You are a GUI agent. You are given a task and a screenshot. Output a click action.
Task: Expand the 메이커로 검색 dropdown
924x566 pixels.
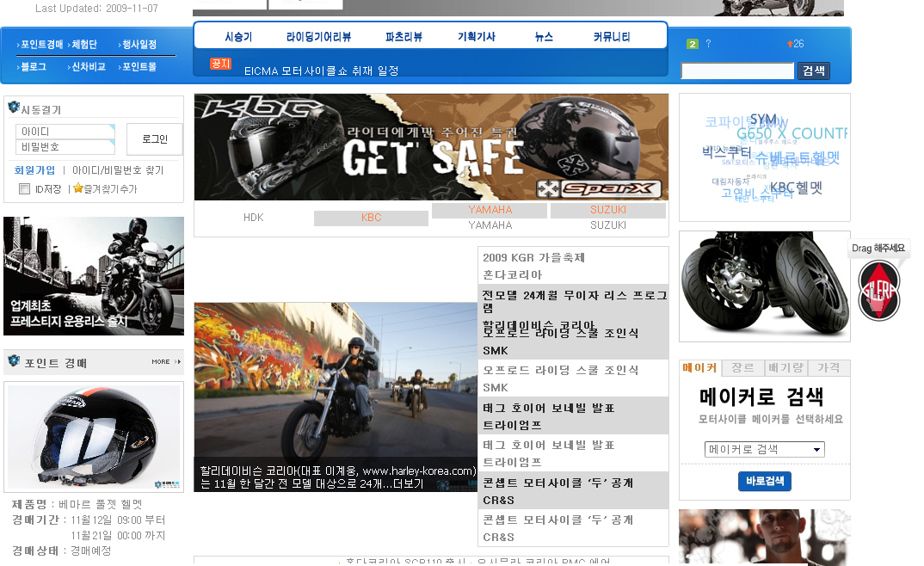764,449
